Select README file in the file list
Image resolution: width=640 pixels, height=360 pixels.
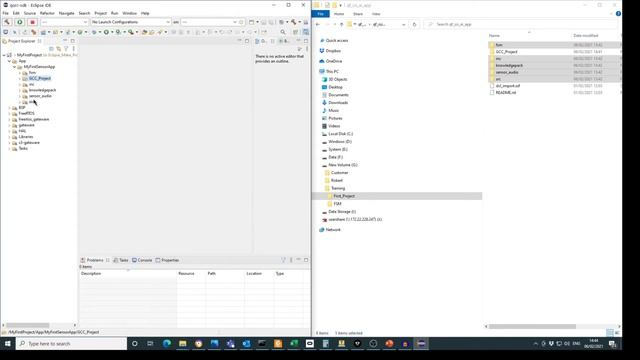click(x=506, y=93)
